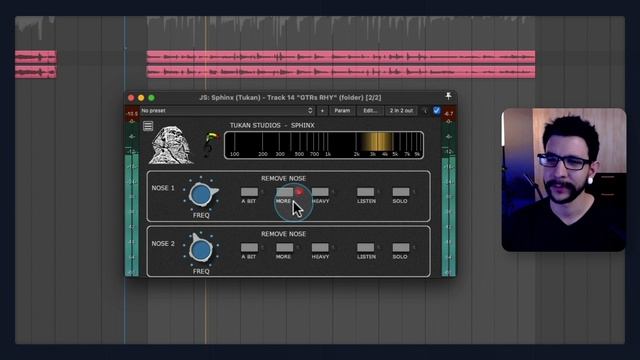Enable HEAVY for Nose 1
This screenshot has width=640, height=360.
click(320, 192)
